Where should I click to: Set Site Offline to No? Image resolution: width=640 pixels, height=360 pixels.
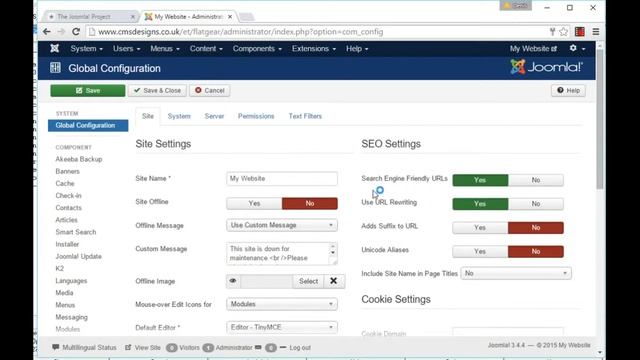pyautogui.click(x=310, y=203)
